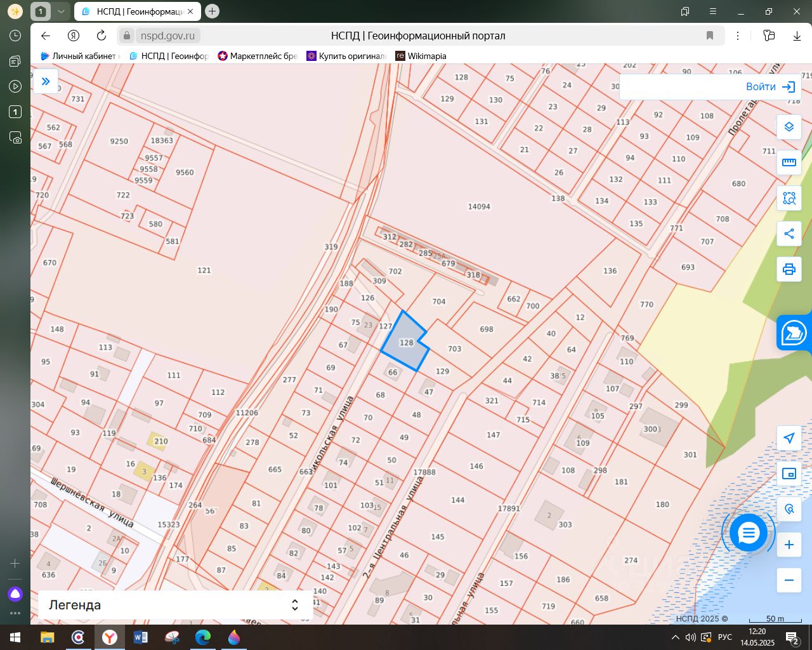Open the blue map assistant widget

click(x=794, y=333)
